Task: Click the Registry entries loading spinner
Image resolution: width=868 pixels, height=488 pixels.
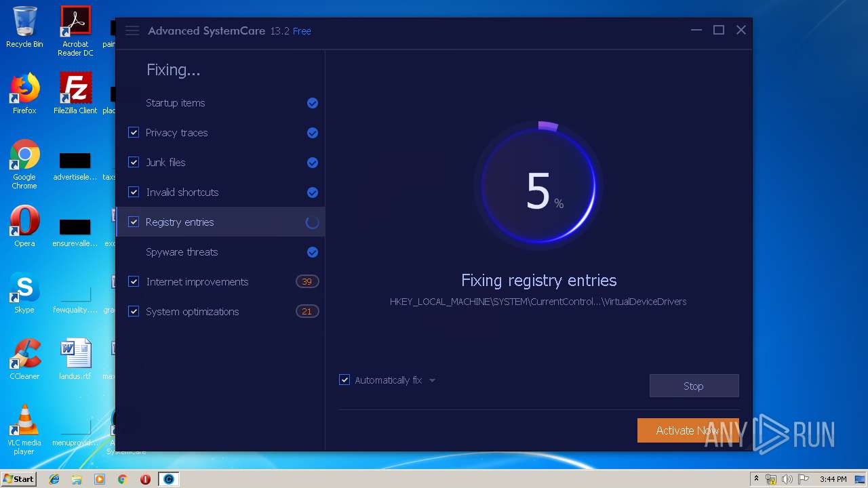Action: [313, 222]
